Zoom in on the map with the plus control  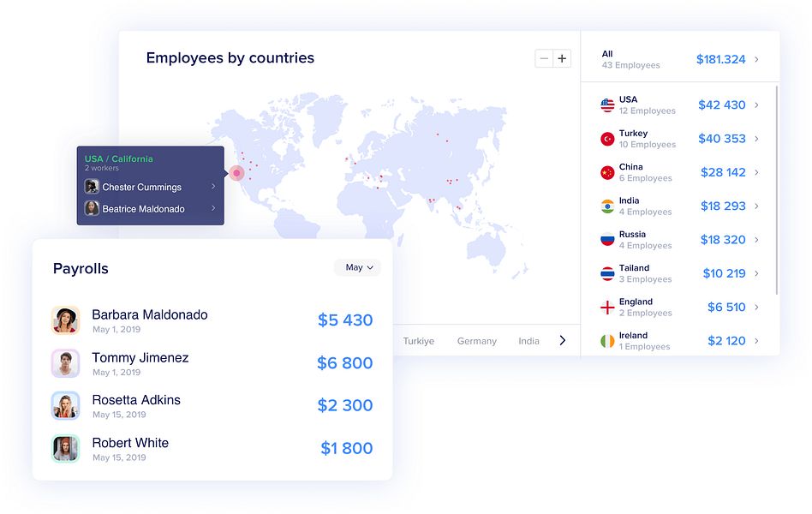[562, 57]
